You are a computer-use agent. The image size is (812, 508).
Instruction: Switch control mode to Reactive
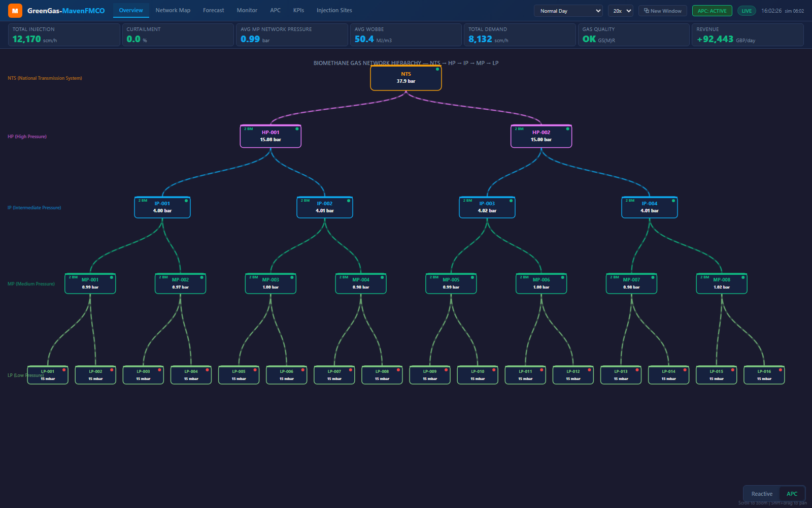(x=761, y=493)
